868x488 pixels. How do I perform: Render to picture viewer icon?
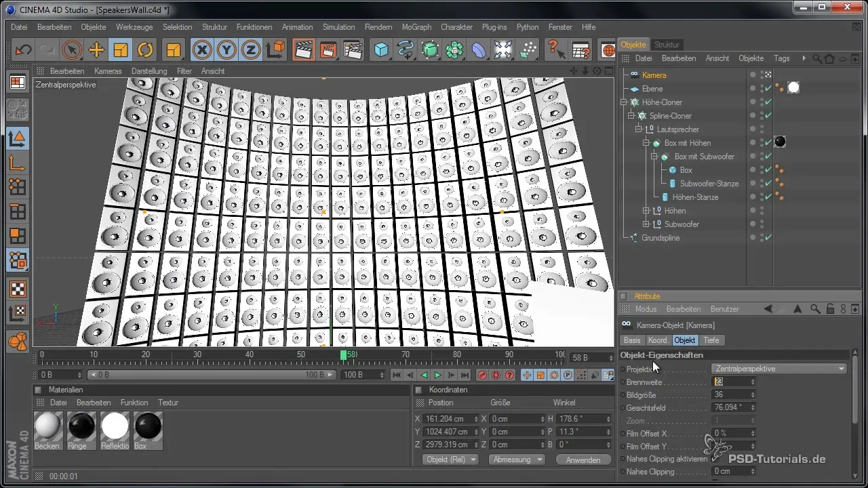(328, 50)
